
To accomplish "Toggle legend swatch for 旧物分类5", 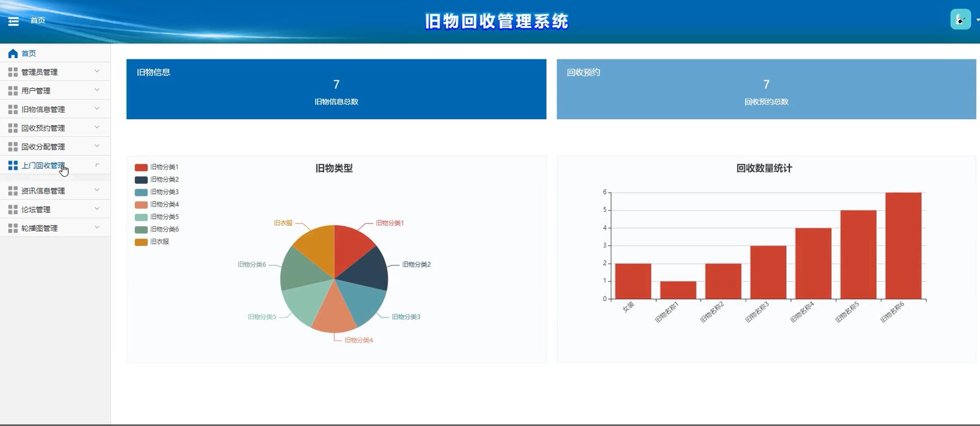I will click(141, 217).
